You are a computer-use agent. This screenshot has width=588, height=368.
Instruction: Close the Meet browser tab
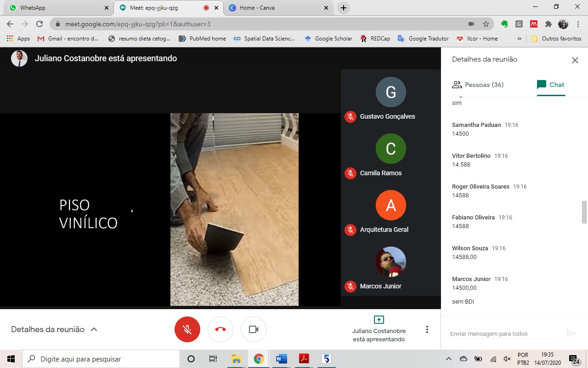(216, 8)
